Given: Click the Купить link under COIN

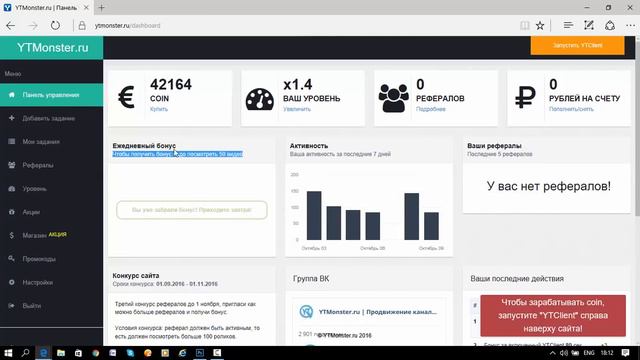Looking at the screenshot, I should [x=159, y=109].
